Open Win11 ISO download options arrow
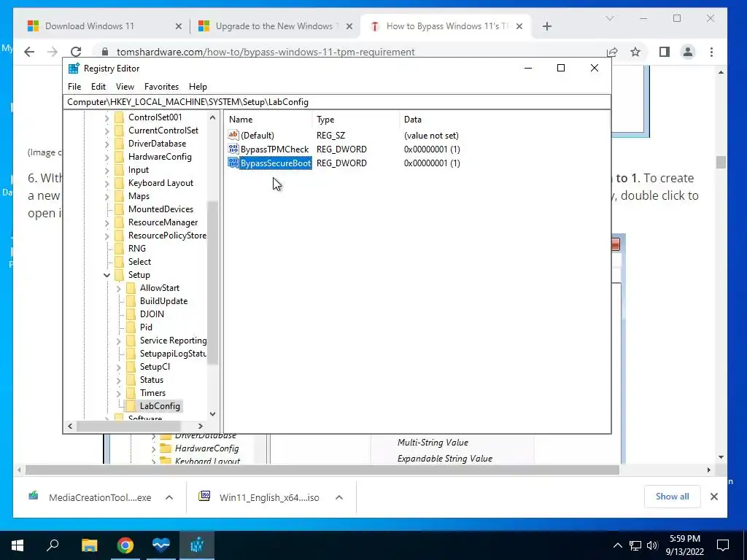The height and width of the screenshot is (560, 747). (339, 497)
